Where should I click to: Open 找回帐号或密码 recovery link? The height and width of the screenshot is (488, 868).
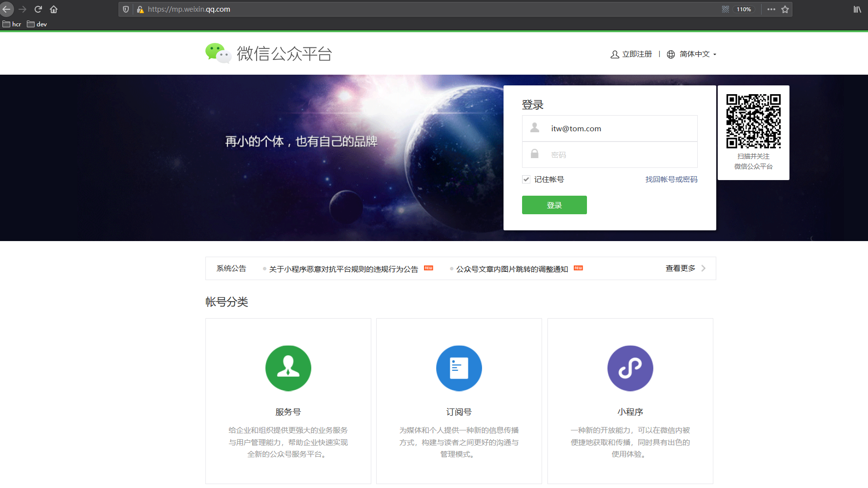point(671,179)
